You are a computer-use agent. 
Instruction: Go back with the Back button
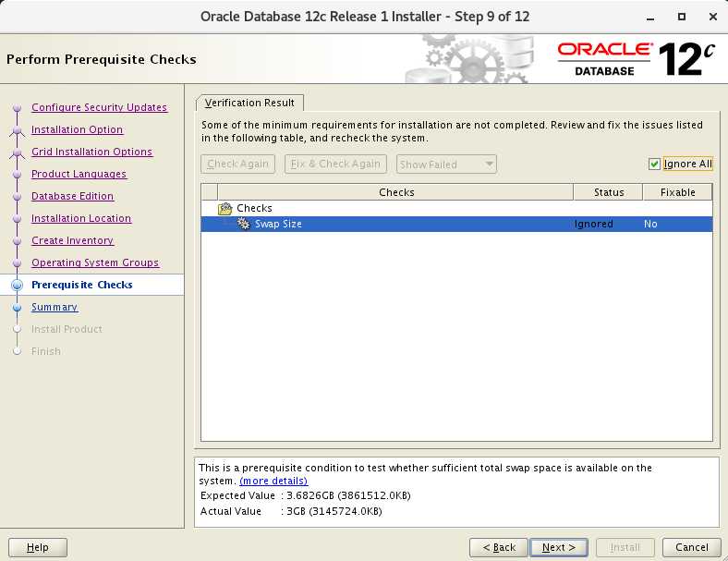click(499, 547)
